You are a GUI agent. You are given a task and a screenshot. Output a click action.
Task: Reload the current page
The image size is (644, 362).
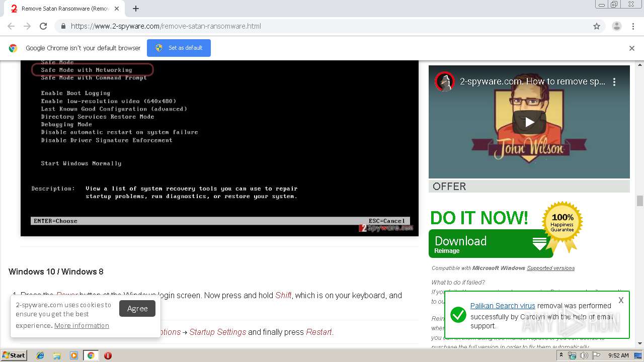point(43,26)
